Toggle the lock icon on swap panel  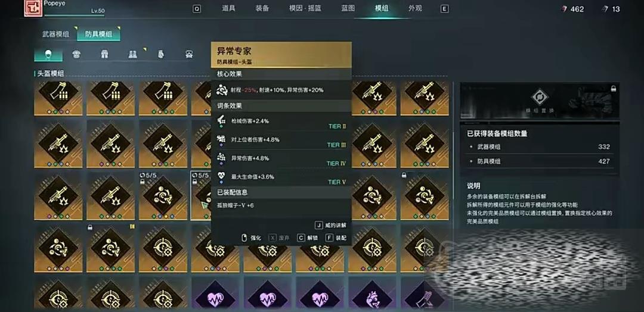tap(613, 88)
